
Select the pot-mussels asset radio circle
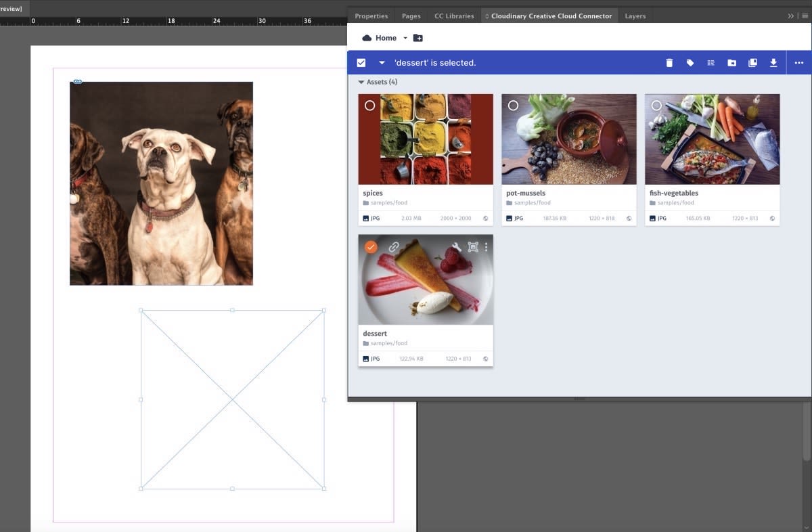coord(513,106)
